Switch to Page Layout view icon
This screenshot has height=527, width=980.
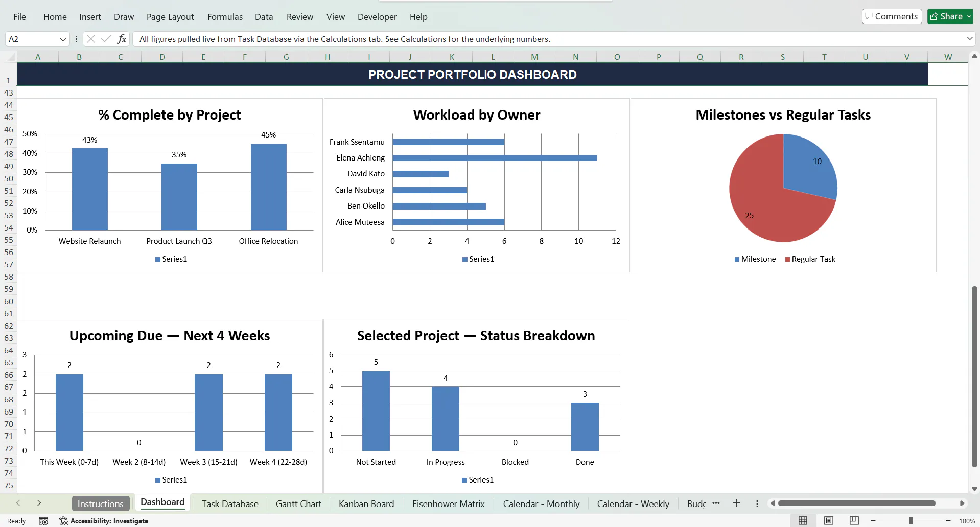829,520
